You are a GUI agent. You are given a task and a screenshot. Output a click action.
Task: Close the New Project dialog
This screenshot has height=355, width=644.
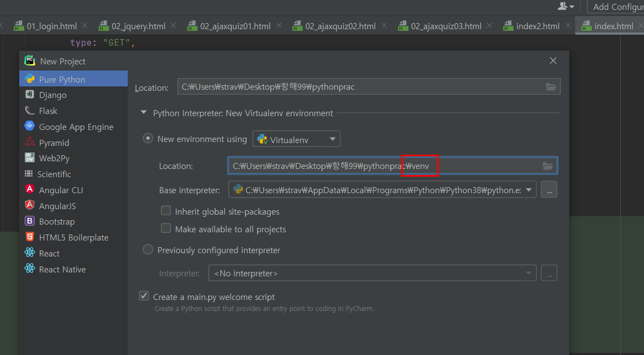click(x=553, y=61)
